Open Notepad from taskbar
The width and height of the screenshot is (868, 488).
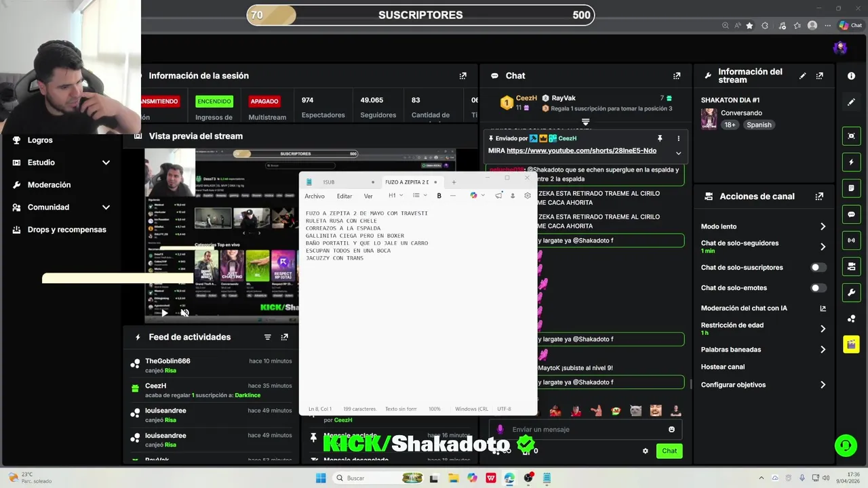tap(547, 478)
